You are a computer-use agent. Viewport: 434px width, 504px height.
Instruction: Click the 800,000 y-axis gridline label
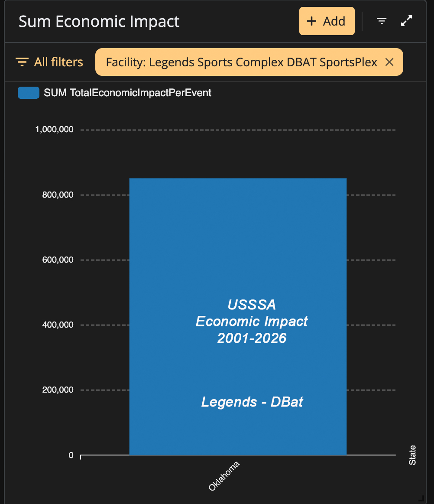click(x=58, y=195)
